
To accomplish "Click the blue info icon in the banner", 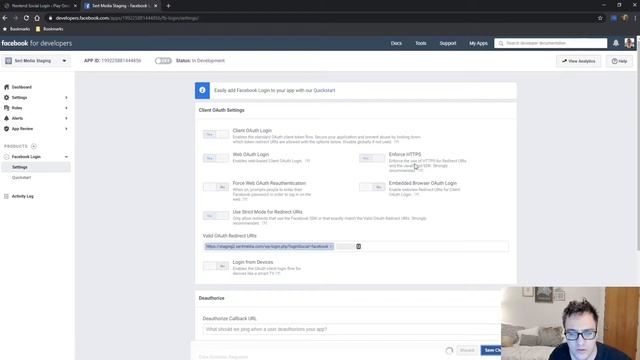I will pyautogui.click(x=202, y=90).
